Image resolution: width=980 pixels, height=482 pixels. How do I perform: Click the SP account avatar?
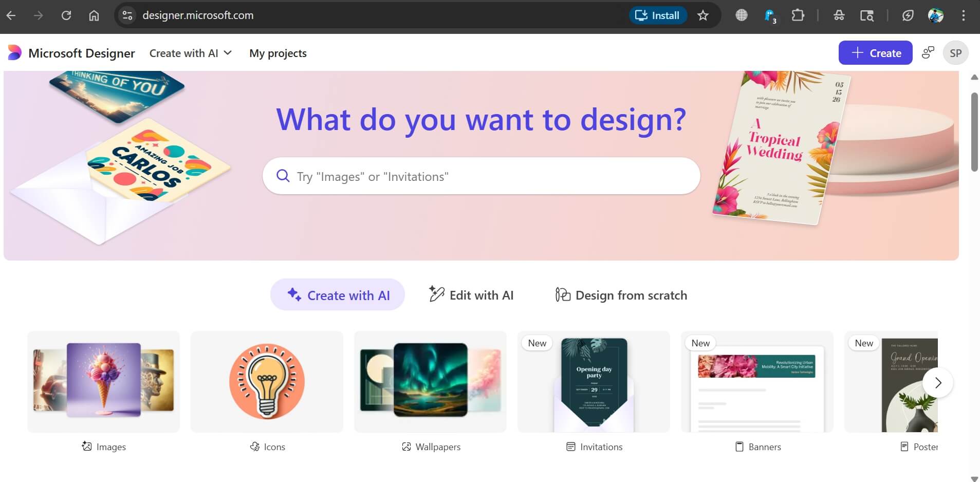coord(956,52)
